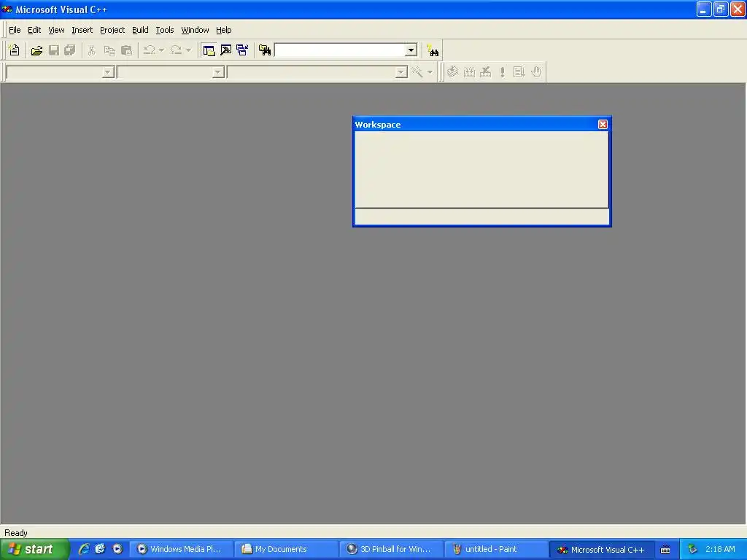Viewport: 747px width, 560px height.
Task: Open the Build menu
Action: 140,30
